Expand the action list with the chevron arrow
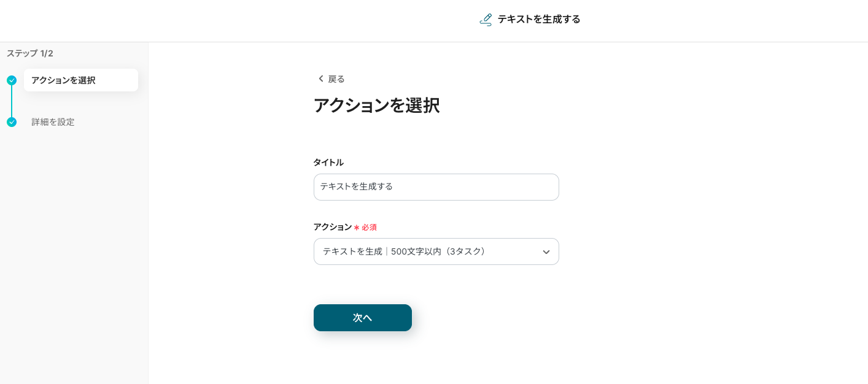The image size is (868, 384). pyautogui.click(x=546, y=252)
